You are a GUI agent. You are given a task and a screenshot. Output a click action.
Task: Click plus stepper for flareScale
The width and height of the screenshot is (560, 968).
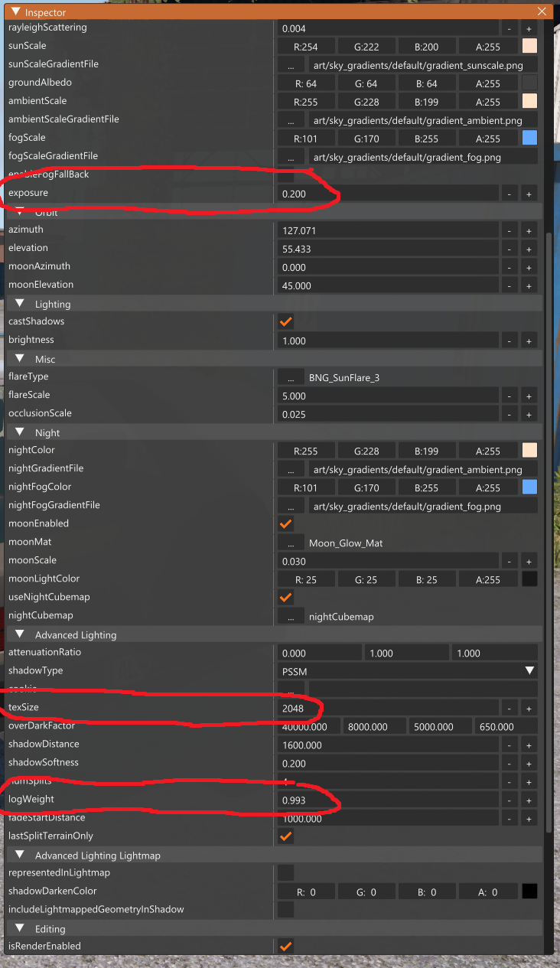tap(529, 396)
